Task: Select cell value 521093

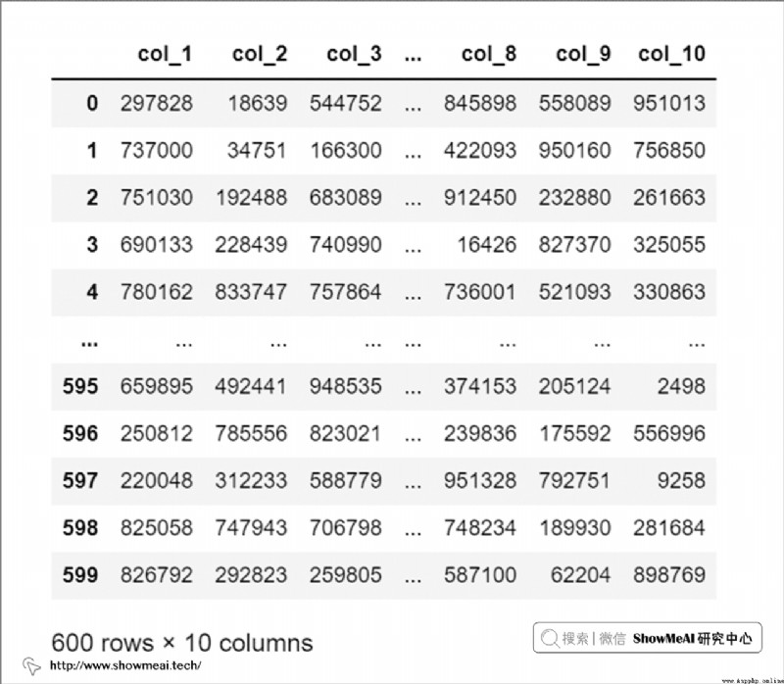Action: point(574,292)
